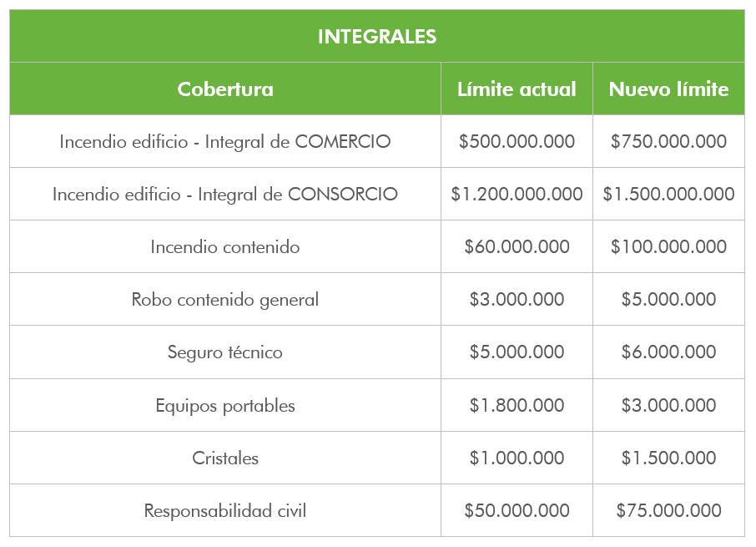
Task: Click the Seguro técnico coverage cell
Action: coord(225,352)
